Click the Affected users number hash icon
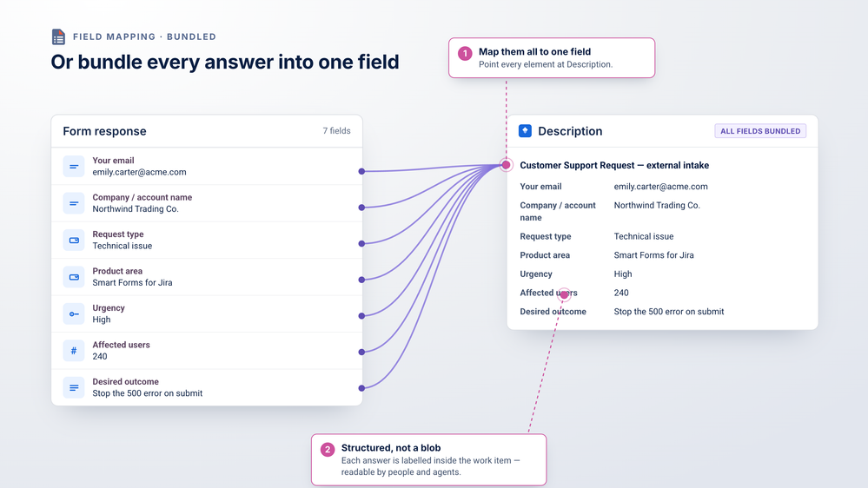868x488 pixels. tap(74, 351)
